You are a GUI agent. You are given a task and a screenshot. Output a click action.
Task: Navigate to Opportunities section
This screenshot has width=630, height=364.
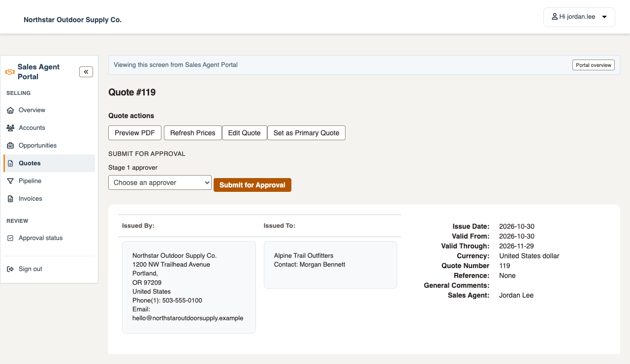coord(49,146)
